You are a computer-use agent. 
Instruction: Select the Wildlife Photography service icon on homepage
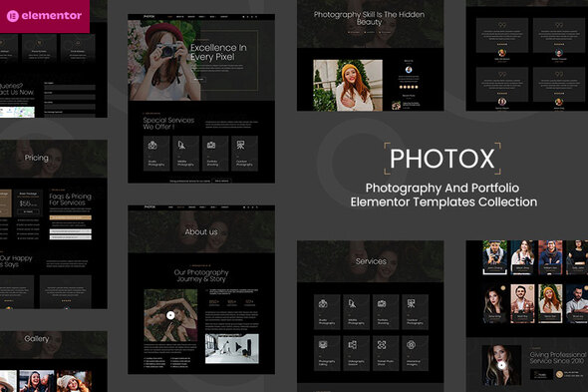pyautogui.click(x=181, y=145)
